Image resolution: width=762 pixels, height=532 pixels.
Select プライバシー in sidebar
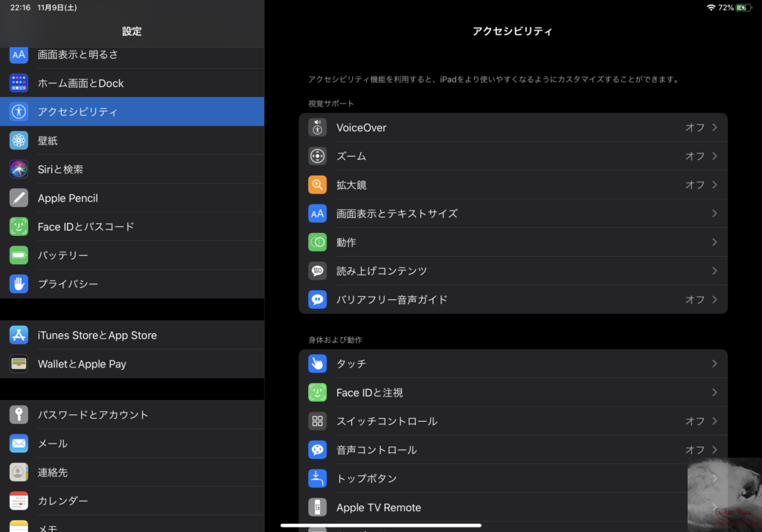[132, 283]
